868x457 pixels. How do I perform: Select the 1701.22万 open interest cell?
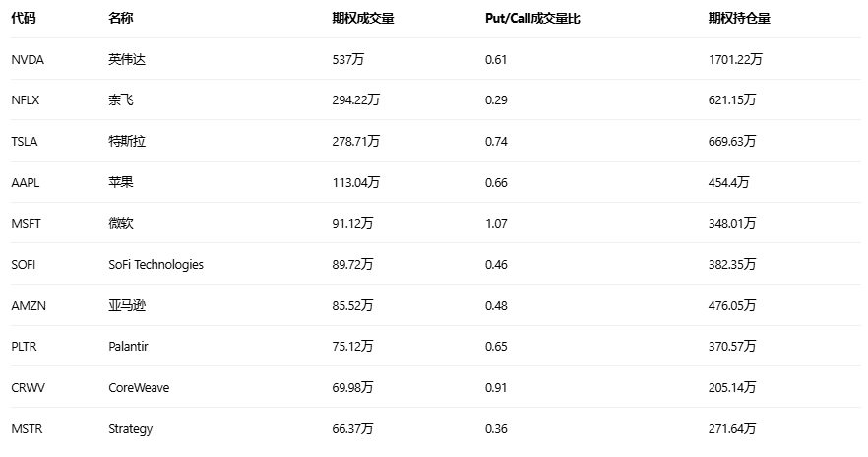click(x=735, y=59)
